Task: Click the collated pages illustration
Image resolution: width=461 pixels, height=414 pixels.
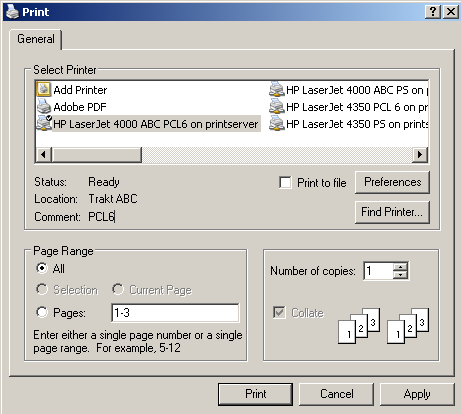Action: 383,326
